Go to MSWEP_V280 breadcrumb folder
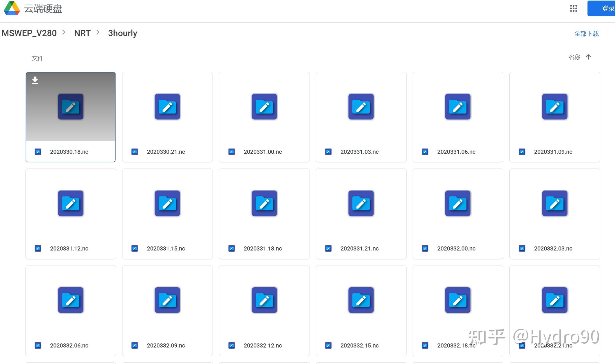 [29, 33]
